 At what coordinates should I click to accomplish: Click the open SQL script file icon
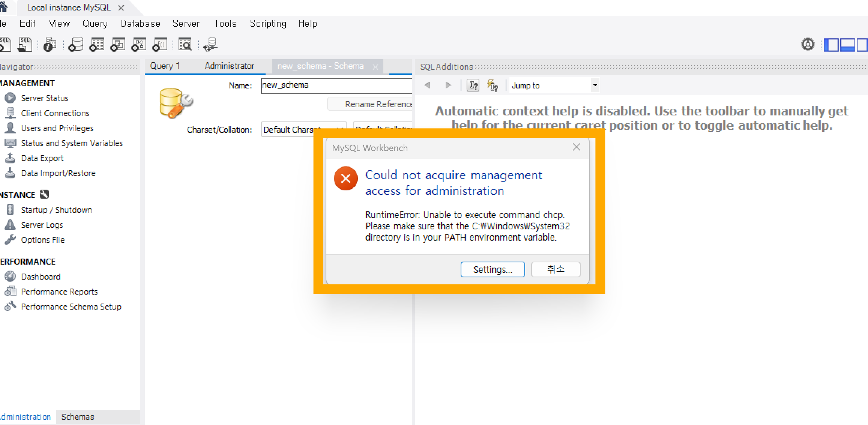(26, 45)
